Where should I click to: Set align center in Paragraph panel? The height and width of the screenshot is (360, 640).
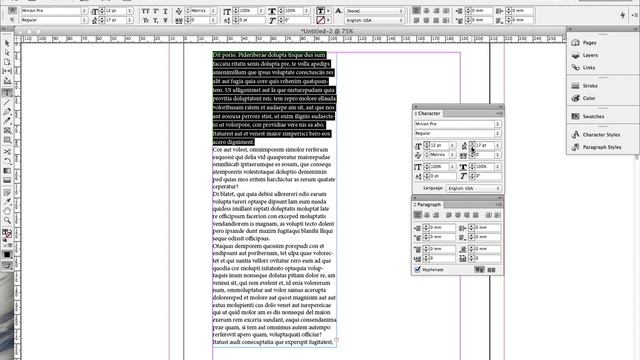tap(427, 215)
